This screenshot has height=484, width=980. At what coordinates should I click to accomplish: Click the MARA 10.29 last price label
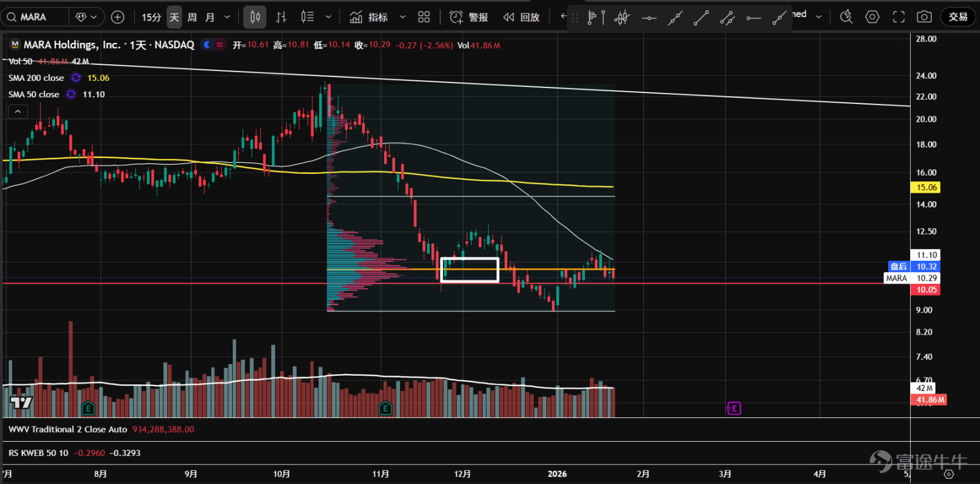912,278
